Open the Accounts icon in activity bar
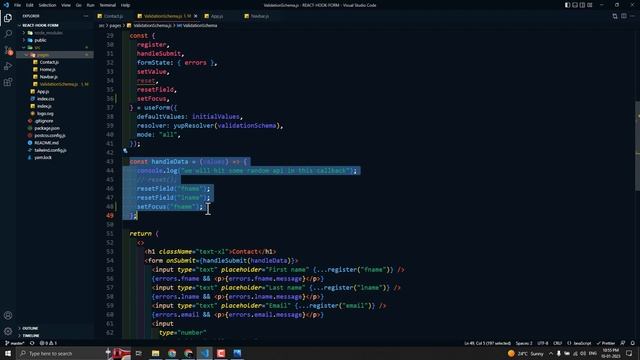 pos(8,315)
